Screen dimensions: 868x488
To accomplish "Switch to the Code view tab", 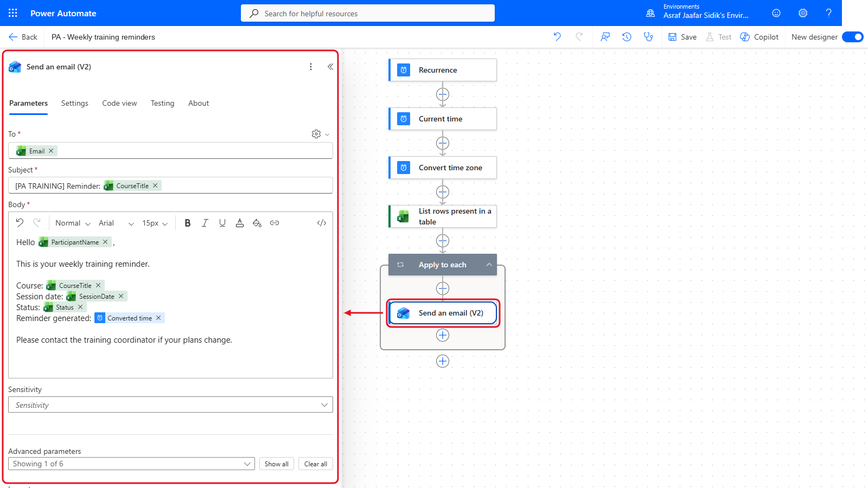I will [119, 103].
